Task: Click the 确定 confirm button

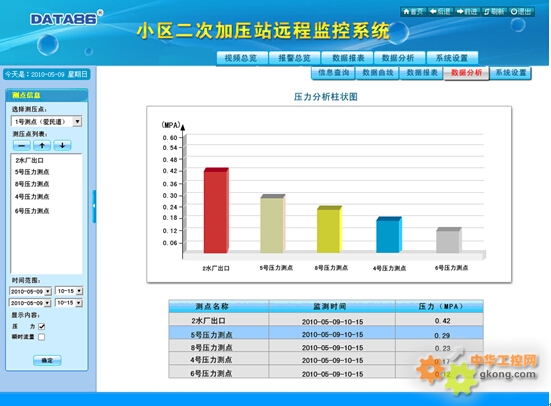Action: (x=47, y=360)
